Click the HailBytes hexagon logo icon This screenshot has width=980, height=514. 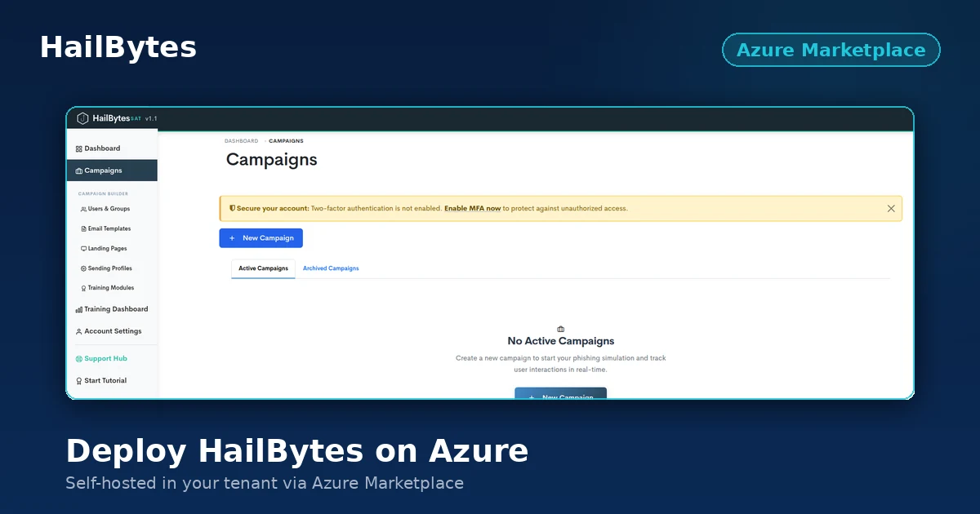click(82, 118)
